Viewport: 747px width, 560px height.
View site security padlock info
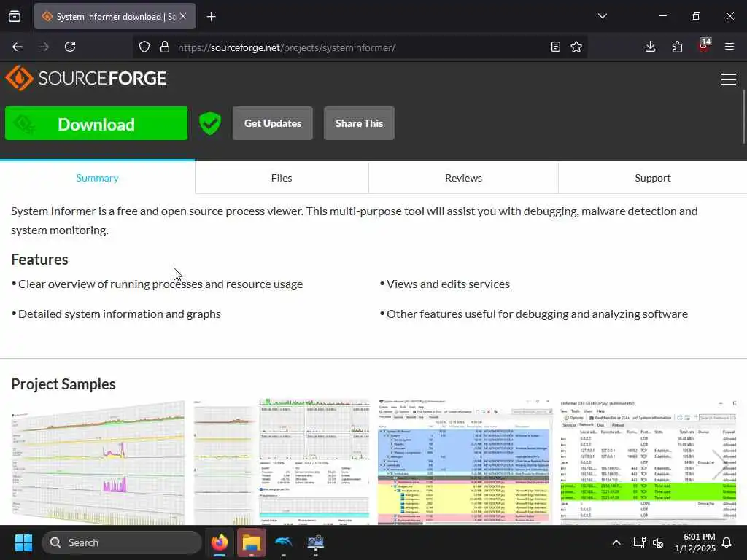coord(165,47)
